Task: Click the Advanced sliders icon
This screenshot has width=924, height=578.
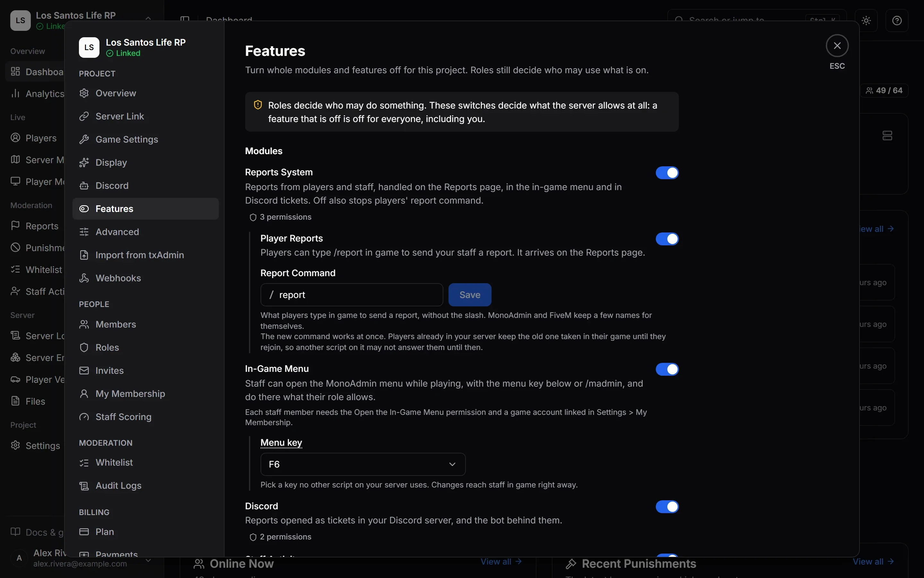Action: pos(84,232)
